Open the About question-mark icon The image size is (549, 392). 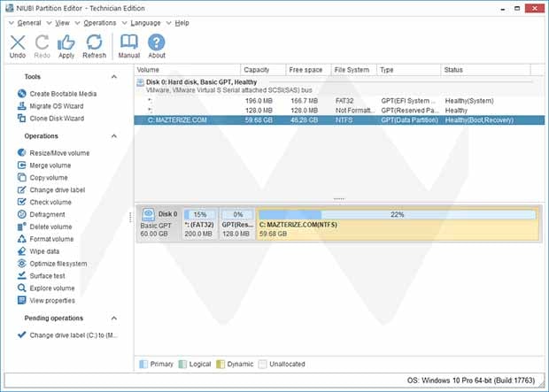[157, 42]
